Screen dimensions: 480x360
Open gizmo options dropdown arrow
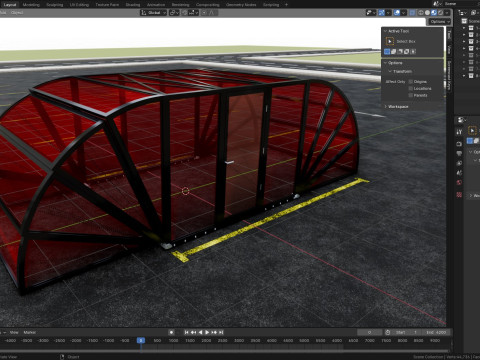pyautogui.click(x=388, y=13)
